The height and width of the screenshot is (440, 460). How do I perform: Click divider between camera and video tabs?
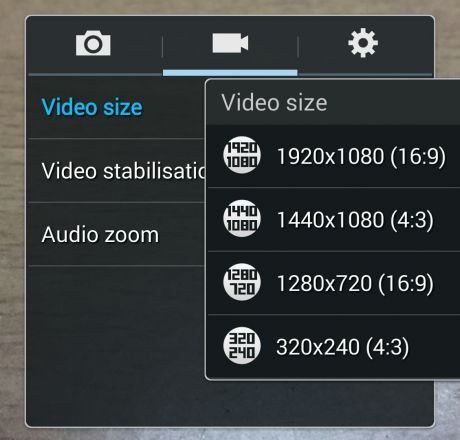point(162,47)
